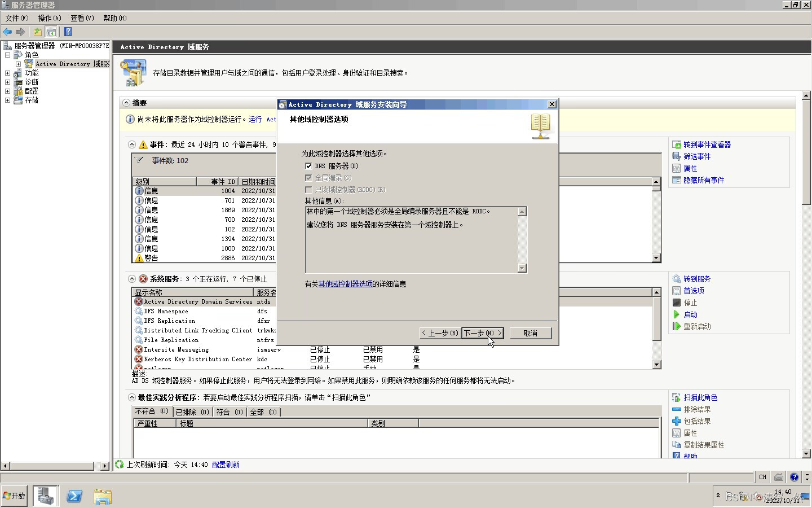Viewport: 812px width, 508px height.
Task: Click 转到事件查看器 event viewer icon
Action: pos(677,145)
